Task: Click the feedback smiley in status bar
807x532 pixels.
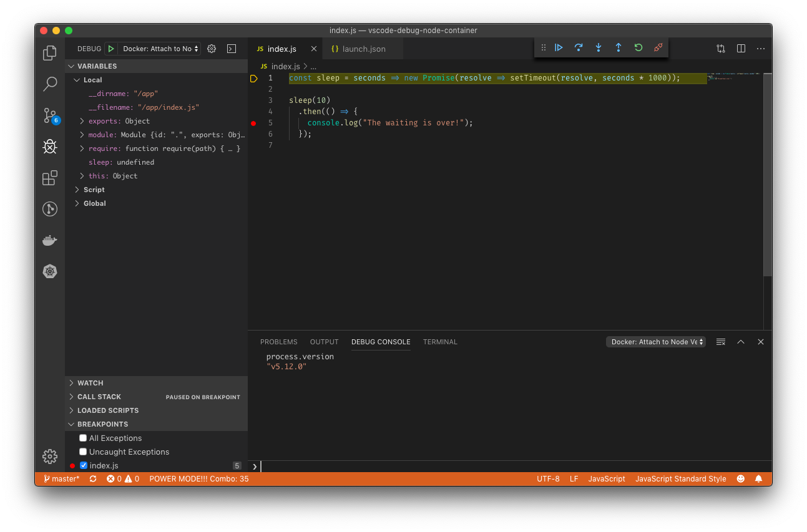Action: (741, 479)
